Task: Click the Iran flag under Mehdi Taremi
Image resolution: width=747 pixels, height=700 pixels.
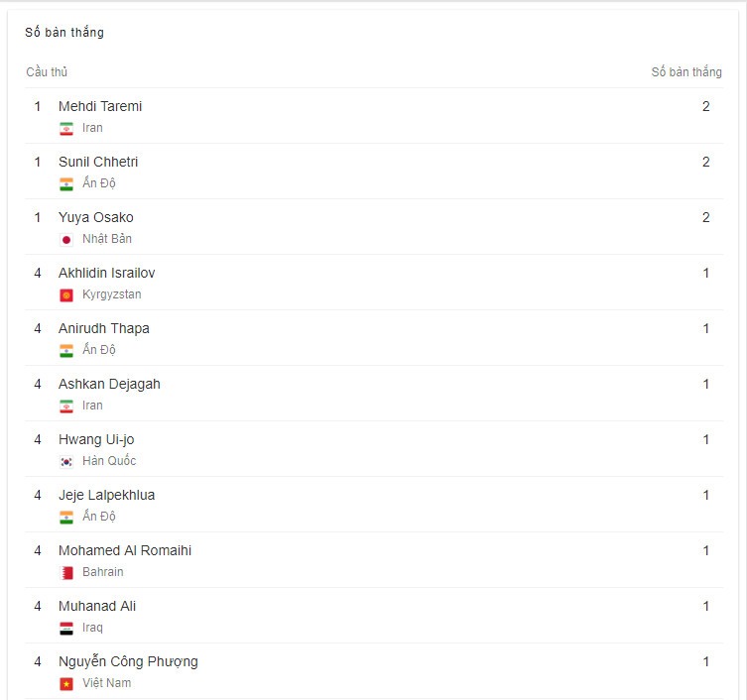Action: point(66,129)
